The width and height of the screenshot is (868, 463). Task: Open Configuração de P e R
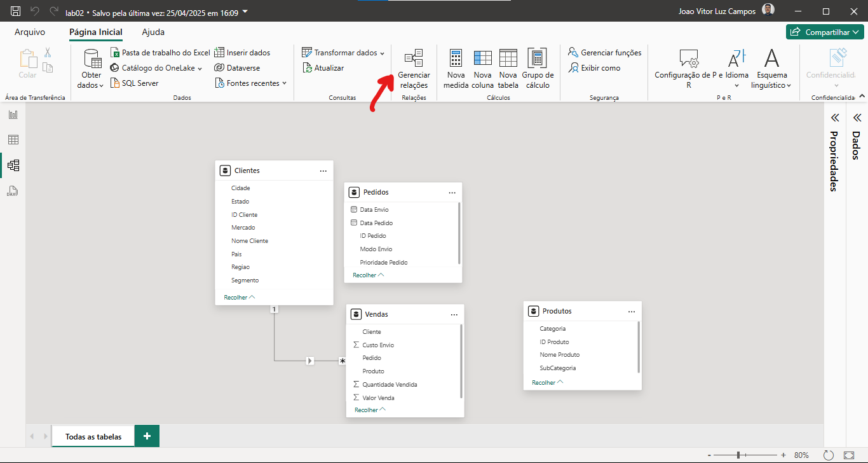pos(688,69)
